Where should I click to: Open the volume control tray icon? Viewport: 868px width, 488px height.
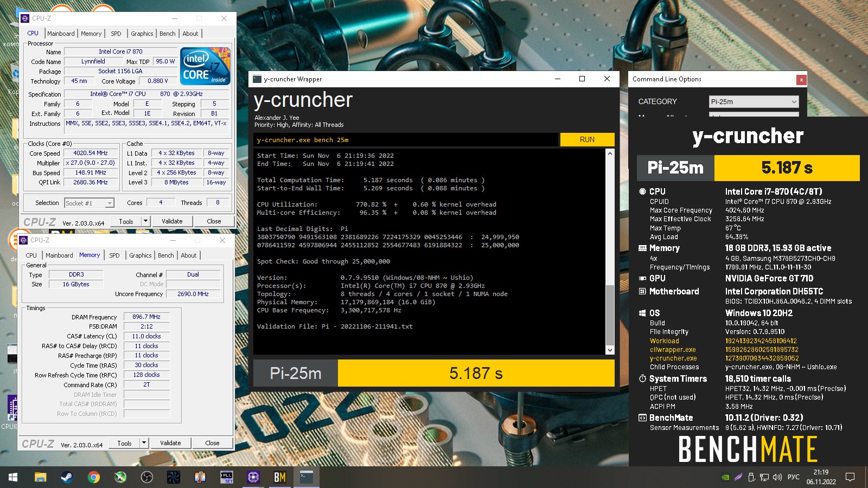click(x=777, y=477)
